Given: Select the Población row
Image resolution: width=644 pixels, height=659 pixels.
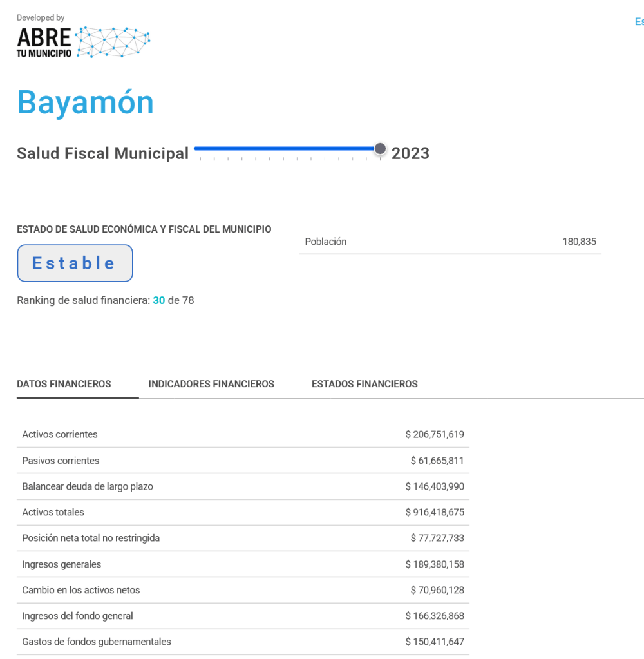Looking at the screenshot, I should [450, 242].
